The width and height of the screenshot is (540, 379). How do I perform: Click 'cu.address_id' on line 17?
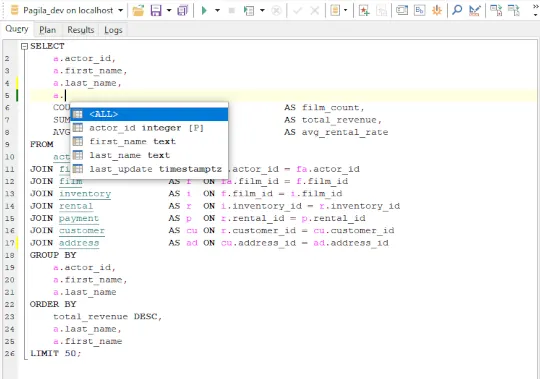pyautogui.click(x=258, y=243)
